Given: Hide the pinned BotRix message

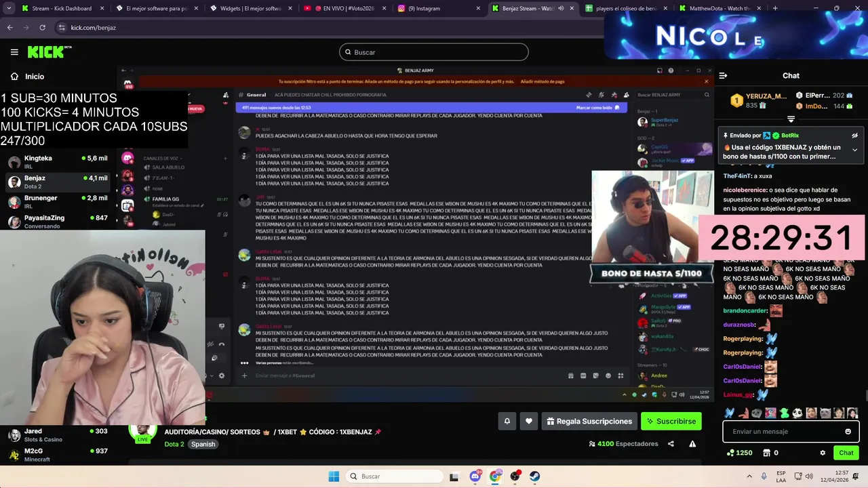Looking at the screenshot, I should pos(854,136).
